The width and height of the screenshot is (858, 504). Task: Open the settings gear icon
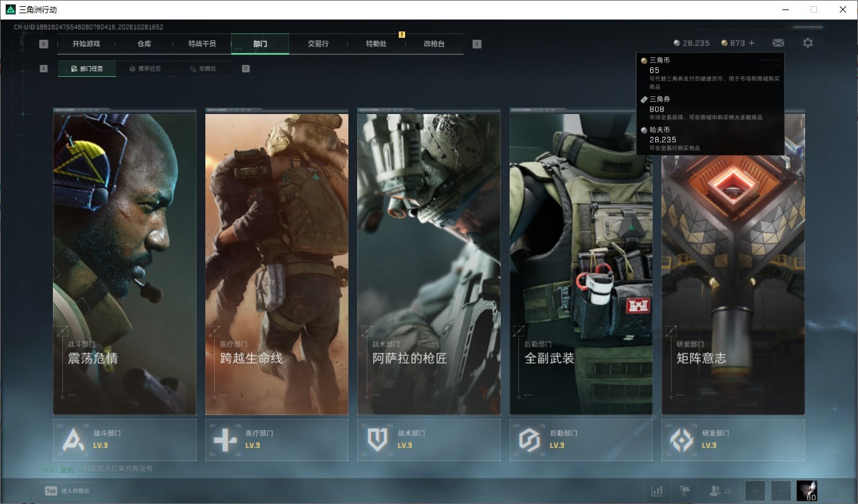click(x=808, y=43)
